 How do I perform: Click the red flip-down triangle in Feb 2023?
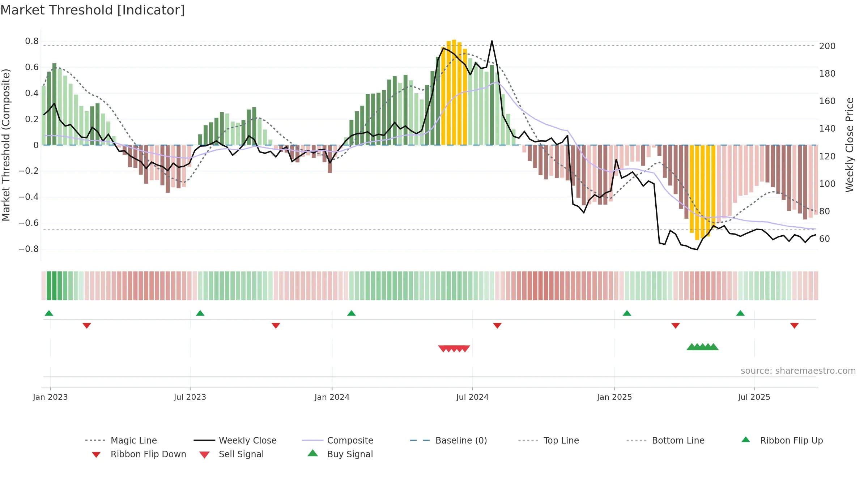(x=87, y=326)
